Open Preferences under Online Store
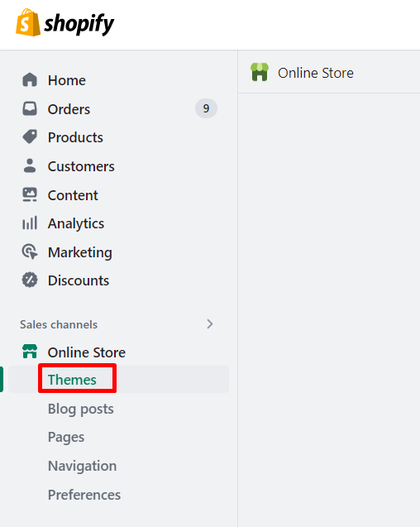Image resolution: width=420 pixels, height=527 pixels. (84, 495)
